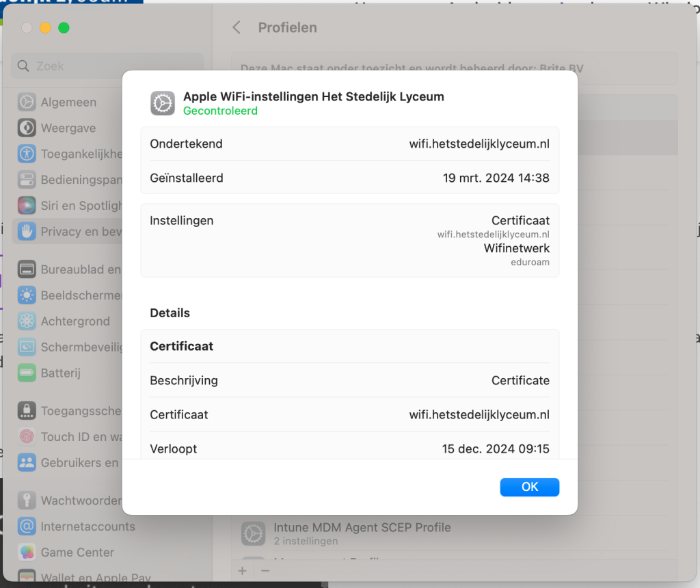
Task: Click the plus button to add profile
Action: tap(243, 570)
